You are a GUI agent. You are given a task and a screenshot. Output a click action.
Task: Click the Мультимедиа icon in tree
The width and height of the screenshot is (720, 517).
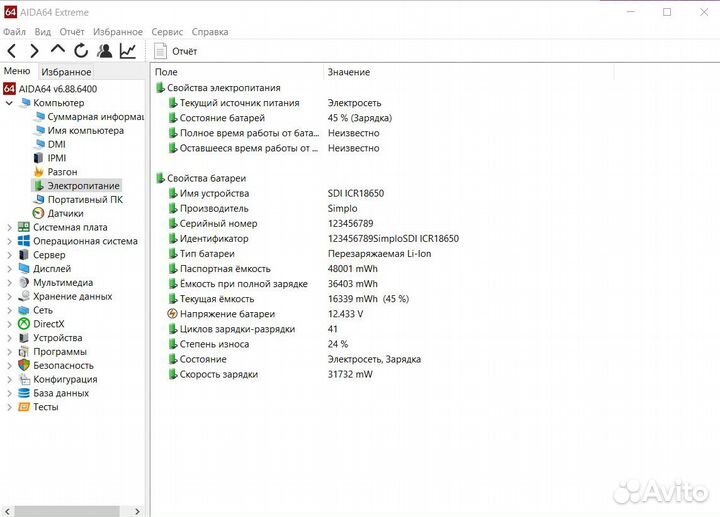(x=24, y=282)
